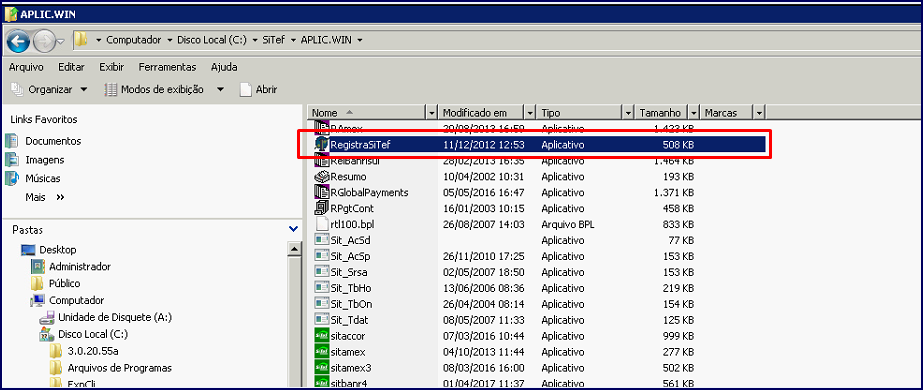Image resolution: width=923 pixels, height=390 pixels.
Task: Open the Arquivo menu
Action: tap(26, 67)
